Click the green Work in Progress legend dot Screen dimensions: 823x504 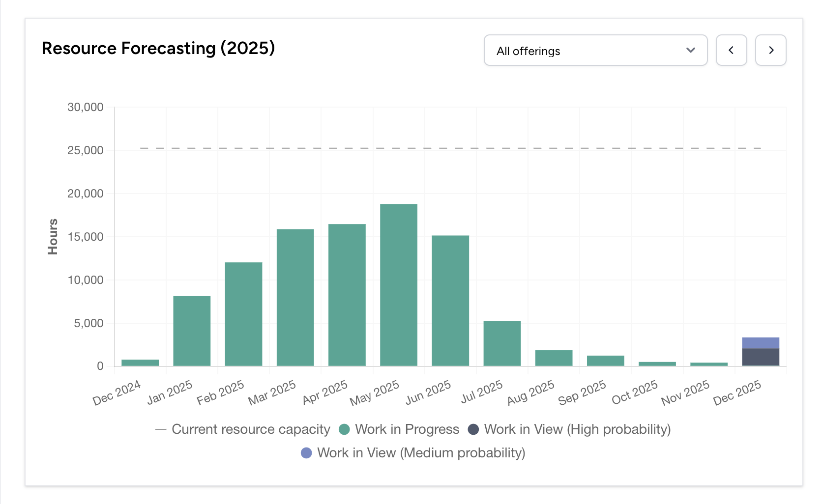(345, 429)
